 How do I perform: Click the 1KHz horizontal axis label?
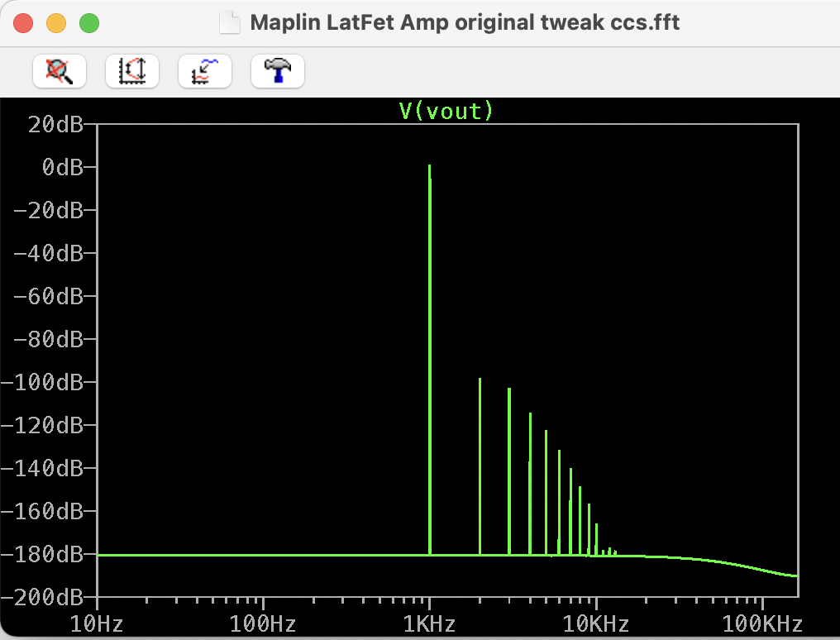click(429, 624)
